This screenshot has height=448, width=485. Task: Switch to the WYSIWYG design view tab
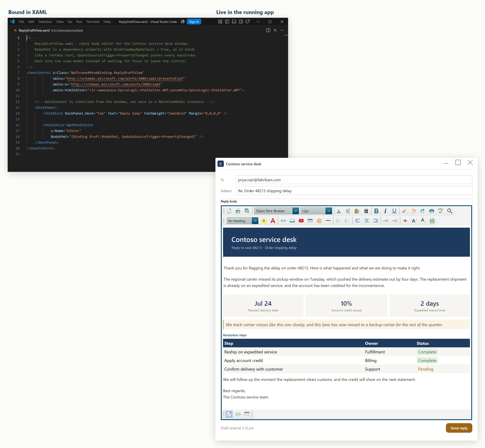(x=229, y=414)
